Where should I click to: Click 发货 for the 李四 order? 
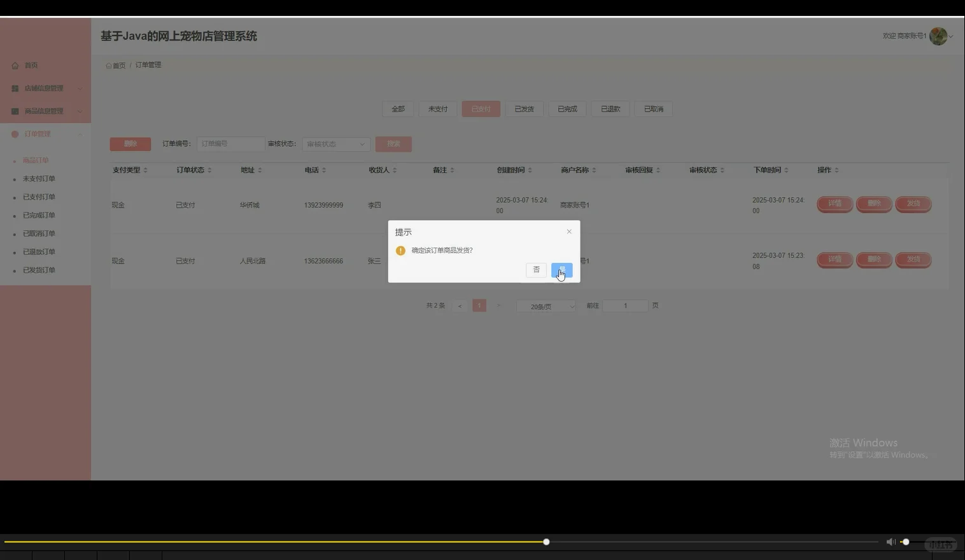click(x=913, y=204)
